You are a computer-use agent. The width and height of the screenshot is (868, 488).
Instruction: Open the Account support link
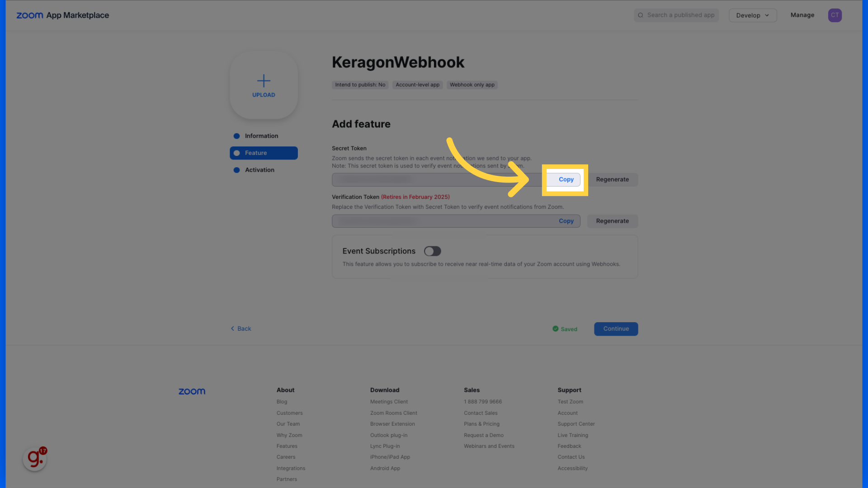point(567,413)
